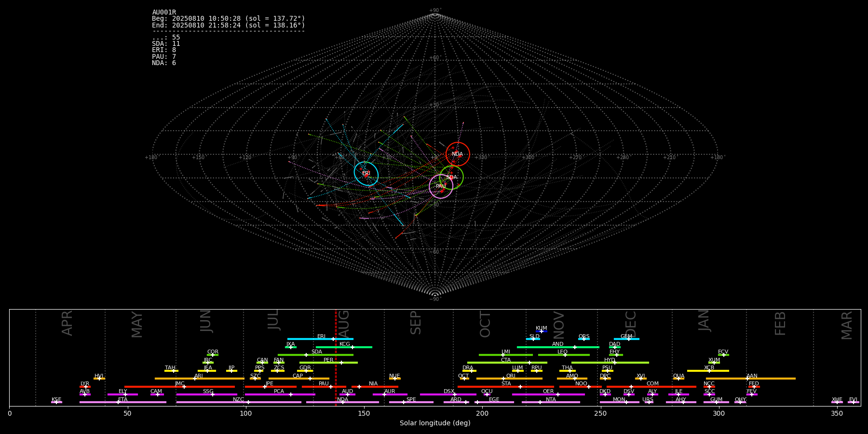Viewport: 868px width, 434px height.
Task: Click the orange ARI timeline bar
Action: pyautogui.click(x=200, y=379)
